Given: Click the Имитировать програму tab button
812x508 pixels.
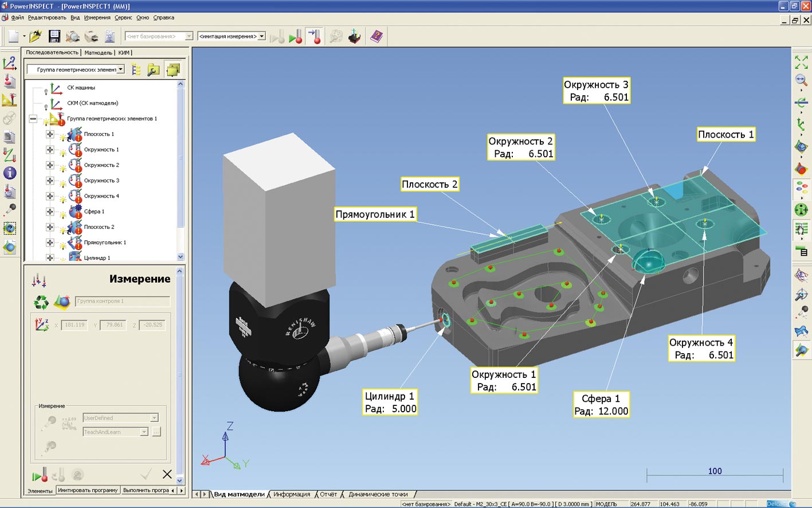Looking at the screenshot, I should click(x=88, y=490).
